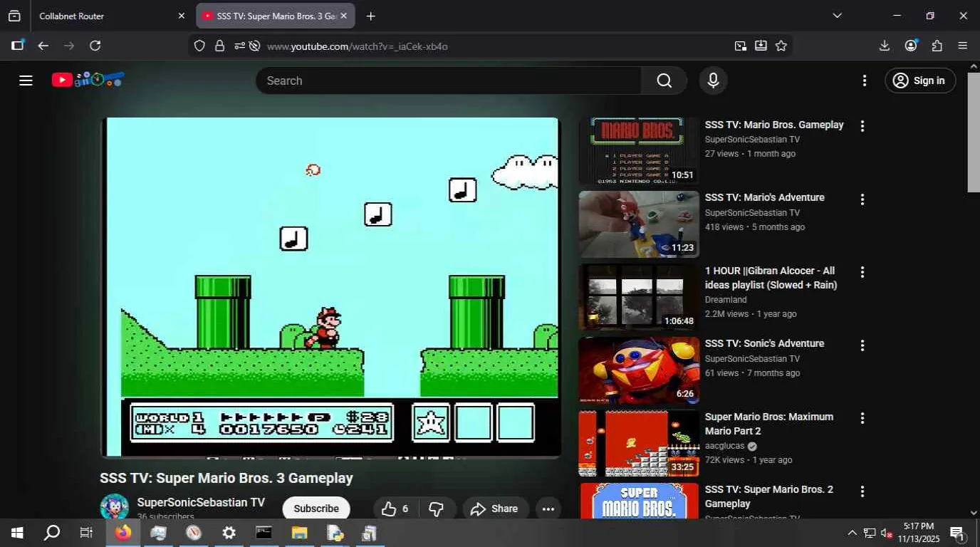
Task: Toggle picture-in-picture from address bar
Action: (x=741, y=46)
